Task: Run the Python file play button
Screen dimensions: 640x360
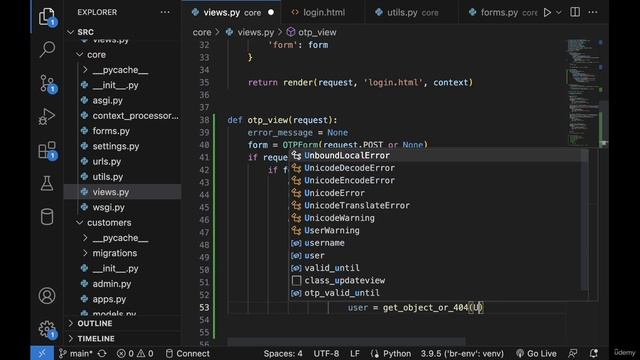Action: [547, 12]
